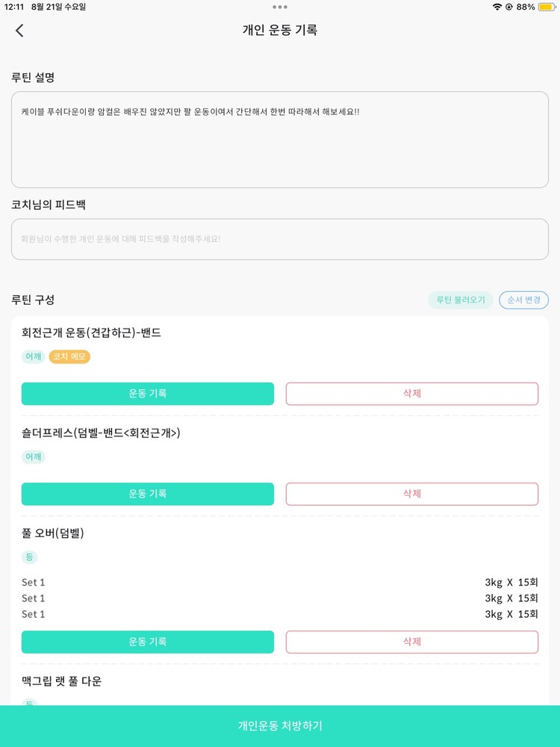Screen dimensions: 560x747
Task: Tap the 어깨 tag under 숄더프레스
Action: tap(34, 457)
